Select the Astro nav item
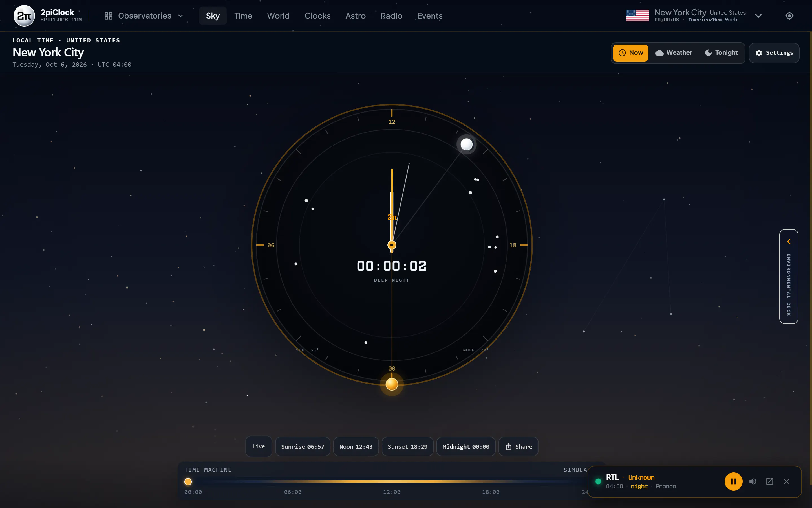 coord(355,16)
